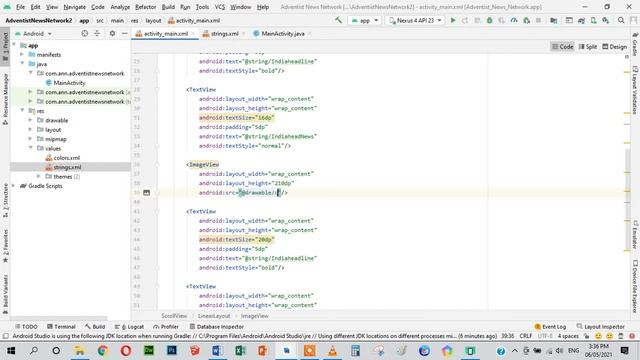The image size is (640, 360).
Task: Hide the Project panel with minus icon
Action: pyautogui.click(x=124, y=33)
